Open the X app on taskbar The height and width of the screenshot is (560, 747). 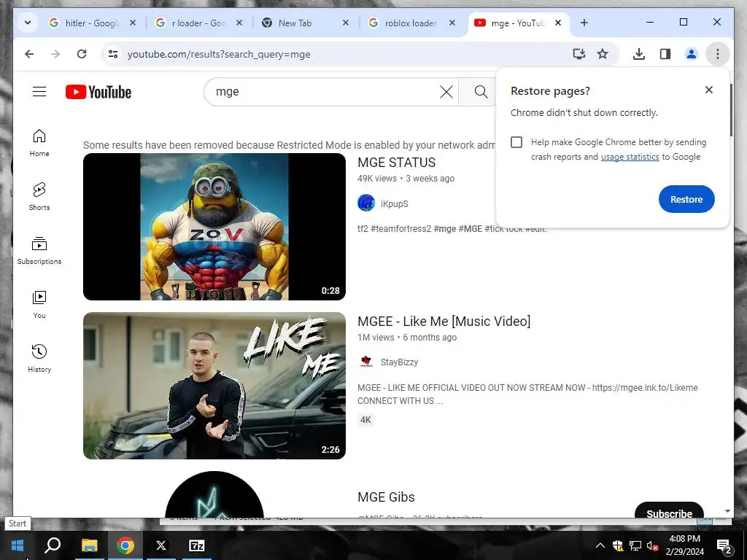coord(161,545)
